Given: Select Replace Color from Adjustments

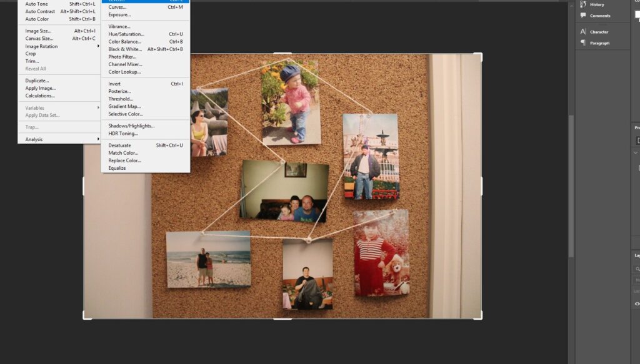Looking at the screenshot, I should coord(145,160).
